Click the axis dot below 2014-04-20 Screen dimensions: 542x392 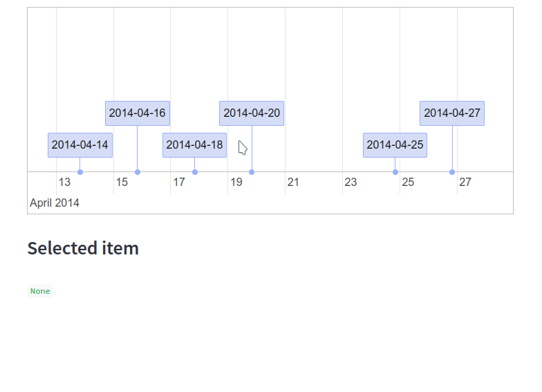(x=252, y=172)
